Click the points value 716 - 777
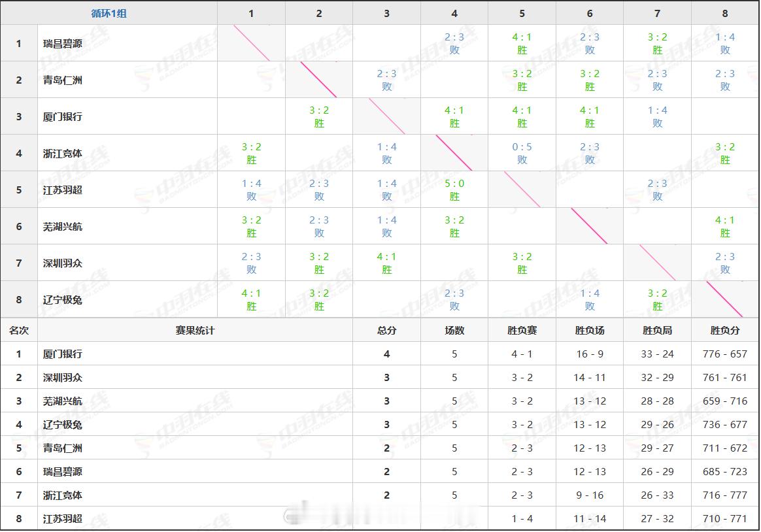Image resolution: width=761 pixels, height=532 pixels. click(725, 495)
